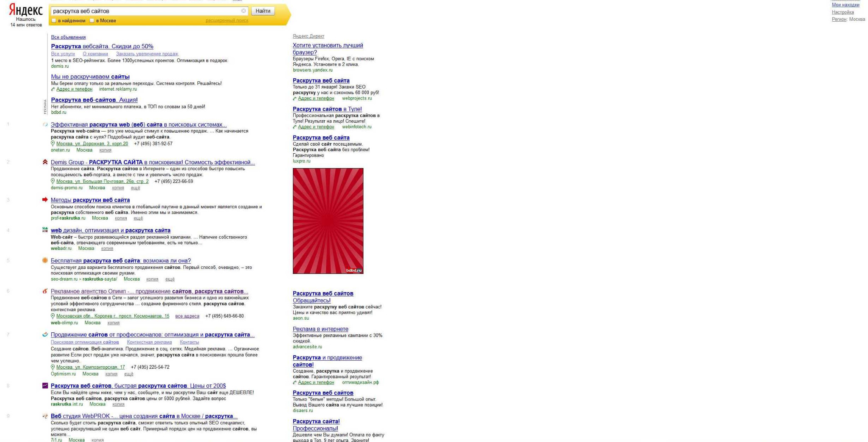Click the webadr.ru result favicon
Viewport: 868px width, 442px height.
(x=45, y=230)
